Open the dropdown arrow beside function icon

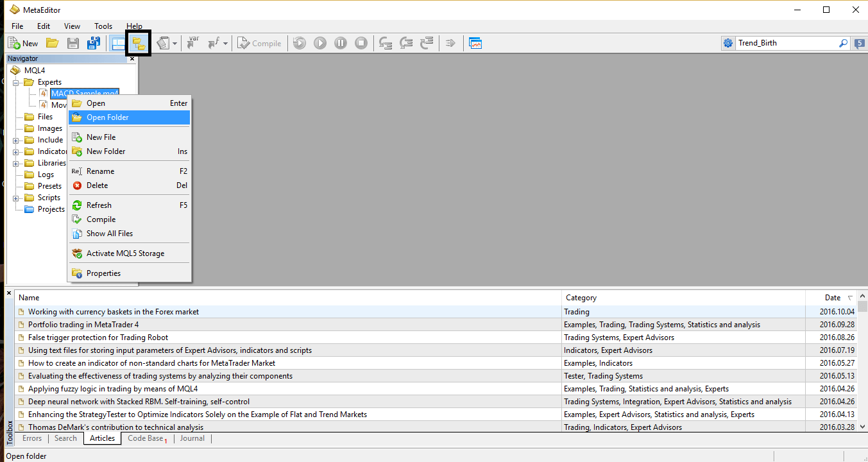pos(226,44)
